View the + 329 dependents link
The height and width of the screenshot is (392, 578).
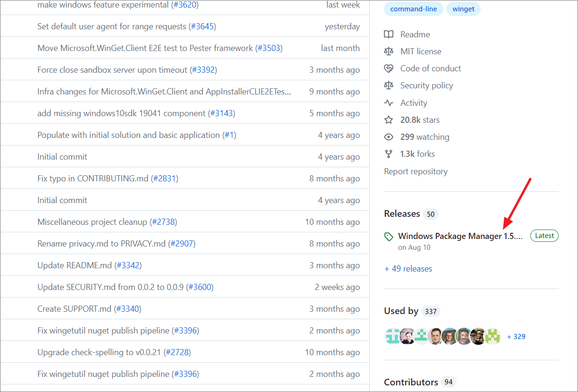pyautogui.click(x=516, y=337)
